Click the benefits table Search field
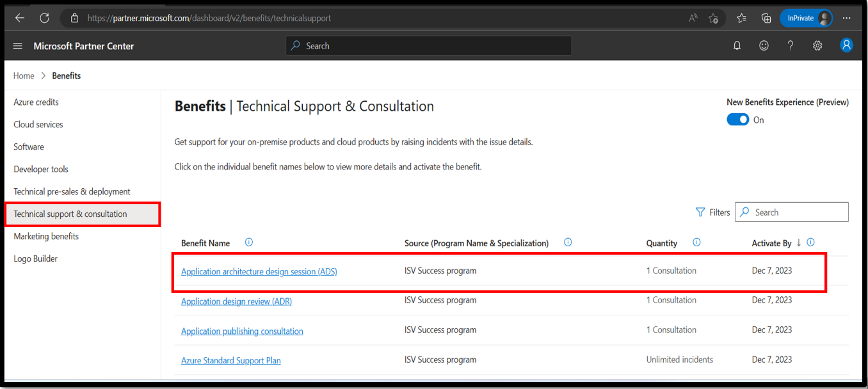The height and width of the screenshot is (389, 868). click(792, 212)
